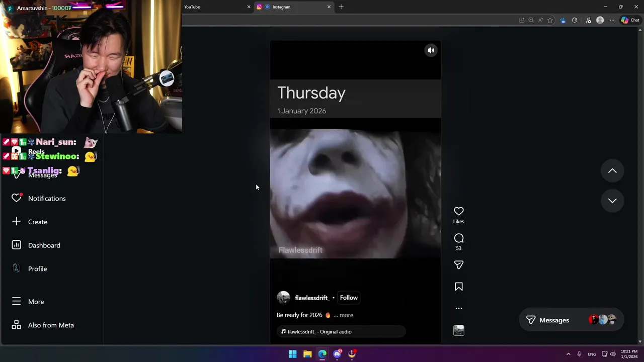Image resolution: width=644 pixels, height=362 pixels.
Task: Click the zoom magnifier icon in address bar
Action: [531, 20]
